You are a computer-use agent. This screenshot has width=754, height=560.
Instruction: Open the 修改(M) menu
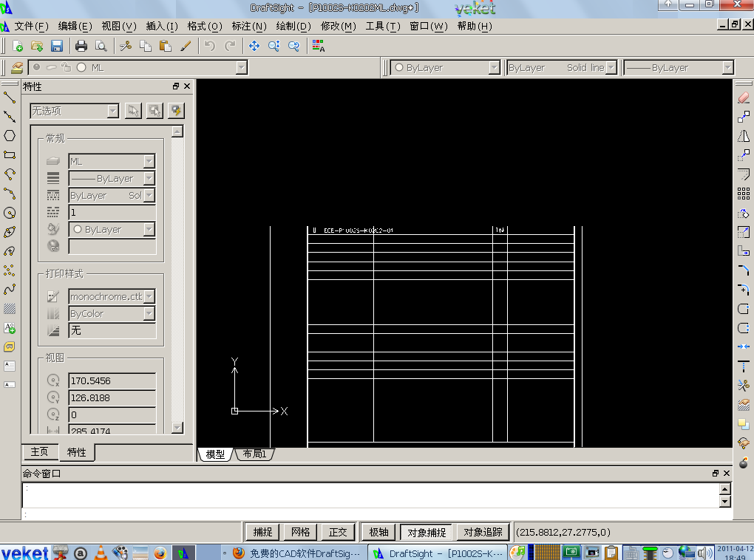point(339,26)
